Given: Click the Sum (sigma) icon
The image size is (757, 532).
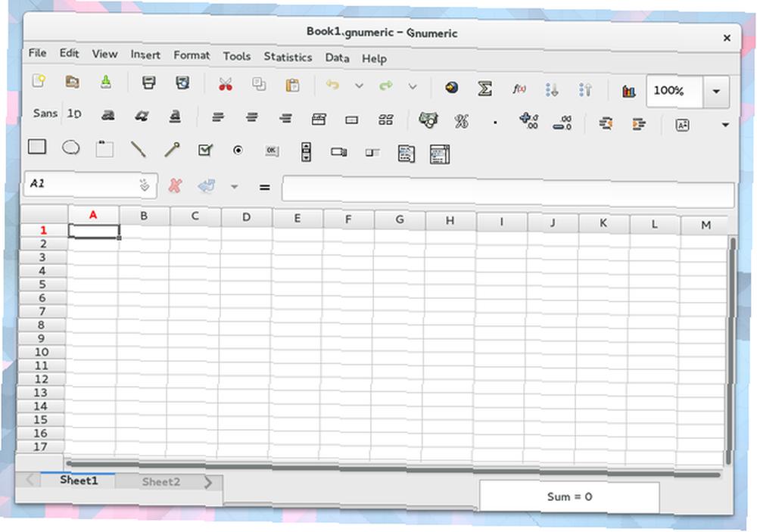Looking at the screenshot, I should [484, 89].
